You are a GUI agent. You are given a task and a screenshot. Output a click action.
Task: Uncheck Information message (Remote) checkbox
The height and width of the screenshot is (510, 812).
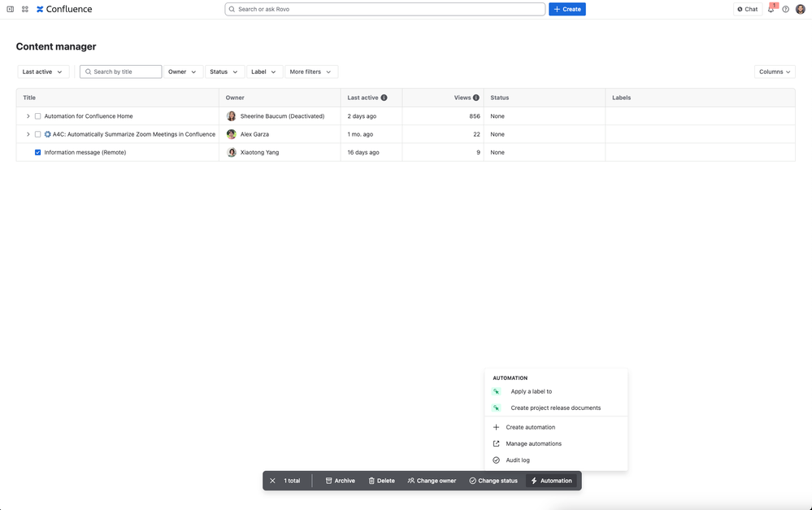click(x=38, y=152)
